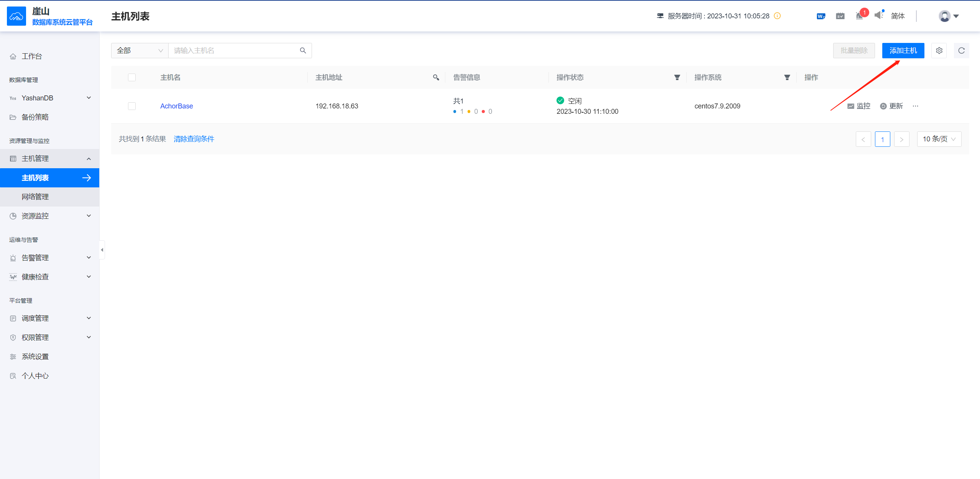Check the AchorBase row checkbox
The image size is (980, 479).
132,106
